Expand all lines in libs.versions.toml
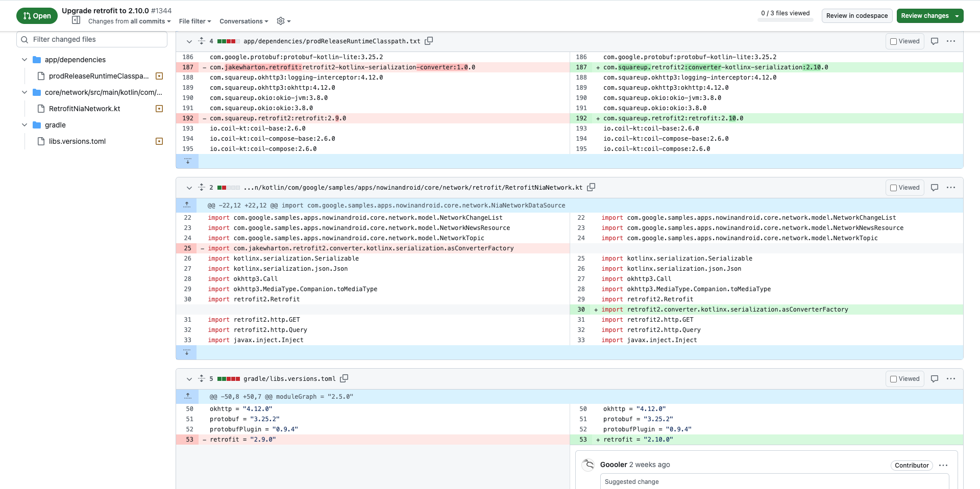This screenshot has height=489, width=980. [x=202, y=378]
